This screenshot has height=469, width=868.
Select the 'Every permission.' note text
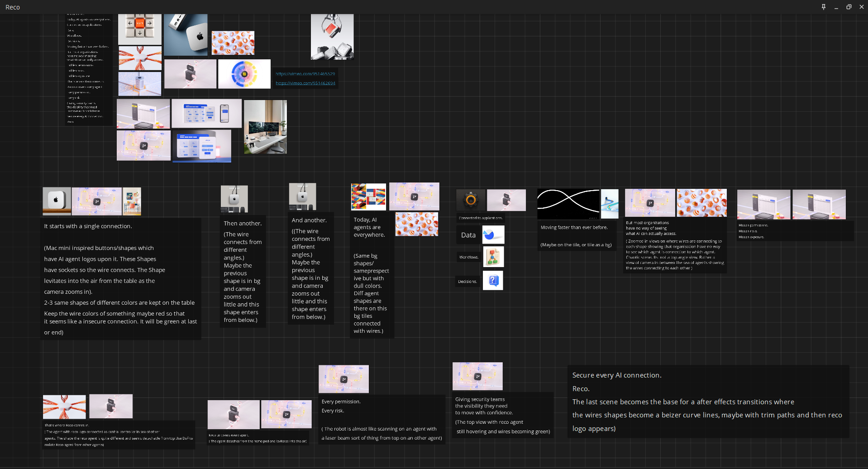coord(341,402)
